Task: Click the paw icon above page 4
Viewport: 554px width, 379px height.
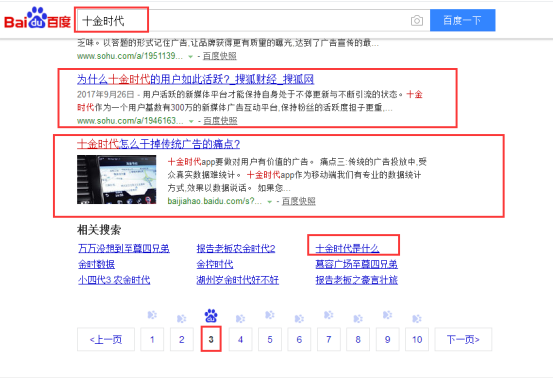Action: (240, 319)
